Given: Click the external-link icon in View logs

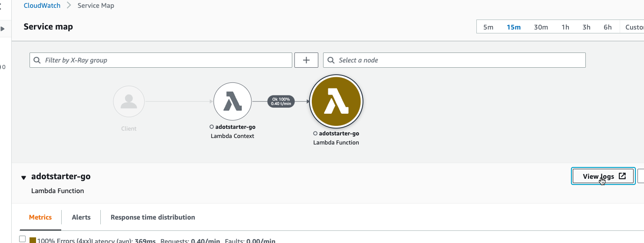Looking at the screenshot, I should coord(622,176).
